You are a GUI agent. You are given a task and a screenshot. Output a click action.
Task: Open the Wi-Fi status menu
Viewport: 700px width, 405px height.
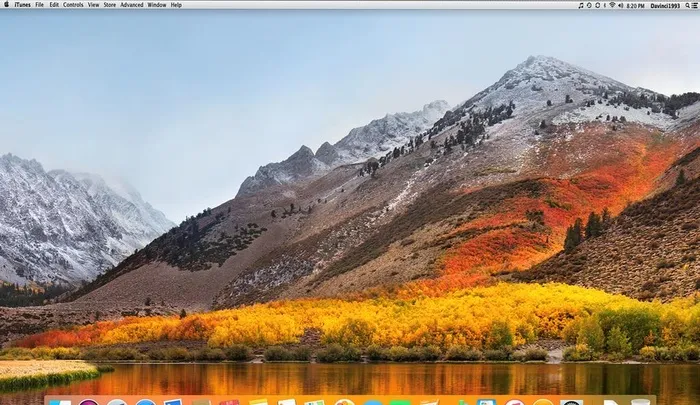pyautogui.click(x=612, y=5)
